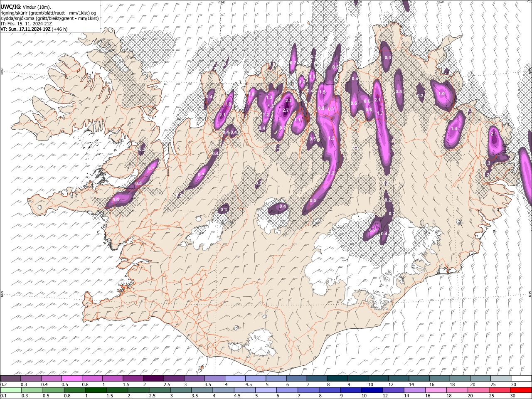Click the '15W' longitude label at top
The image size is (532, 399).
440,2
